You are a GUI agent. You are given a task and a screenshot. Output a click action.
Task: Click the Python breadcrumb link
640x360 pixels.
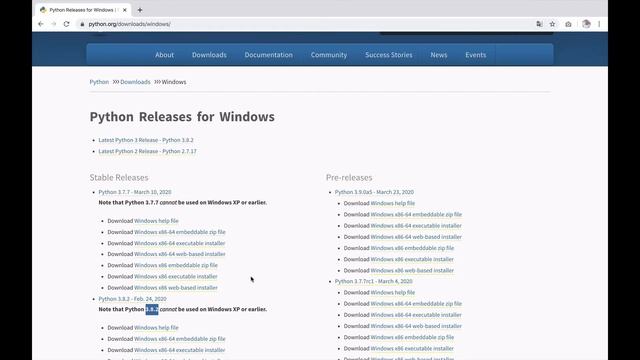(x=99, y=82)
